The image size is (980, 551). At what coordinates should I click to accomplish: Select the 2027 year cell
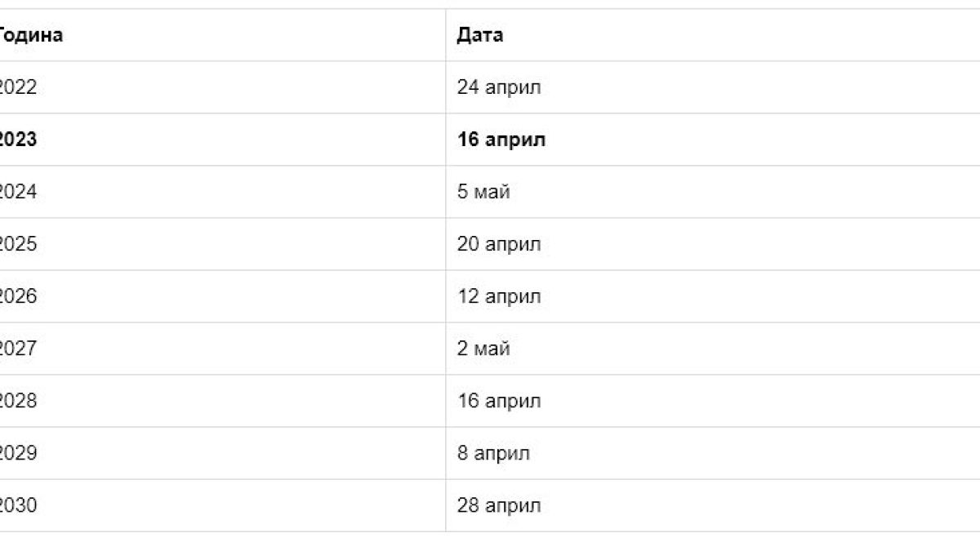(18, 349)
